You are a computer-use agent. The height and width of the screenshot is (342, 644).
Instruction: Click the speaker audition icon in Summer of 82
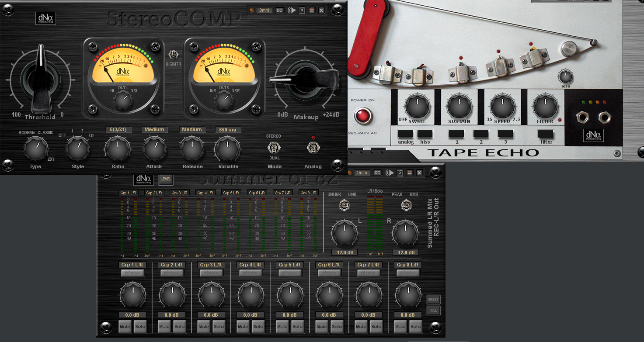pyautogui.click(x=389, y=173)
